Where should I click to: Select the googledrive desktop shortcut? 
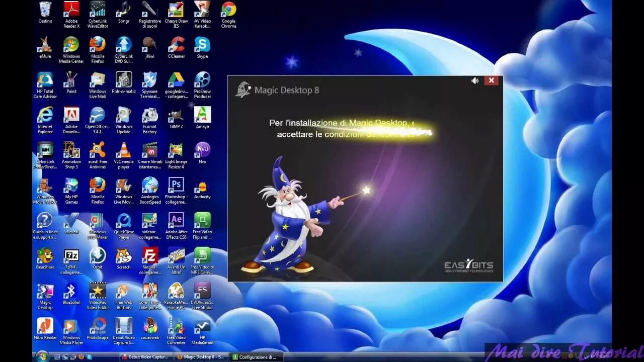[176, 84]
